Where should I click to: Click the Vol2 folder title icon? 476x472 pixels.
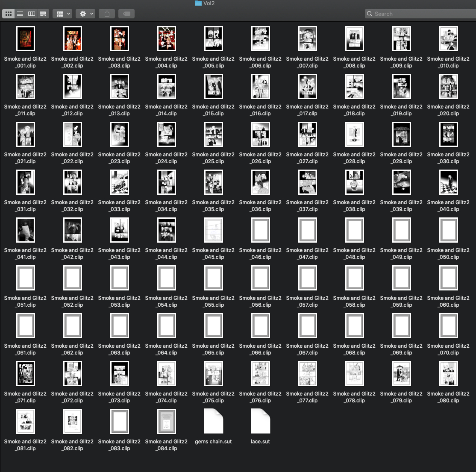(x=198, y=3)
